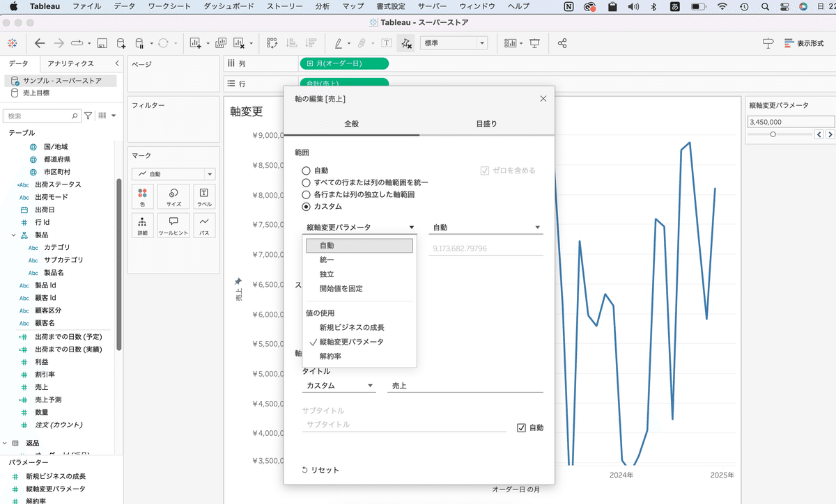
Task: Choose 自動 in the open dropdown list
Action: 359,246
